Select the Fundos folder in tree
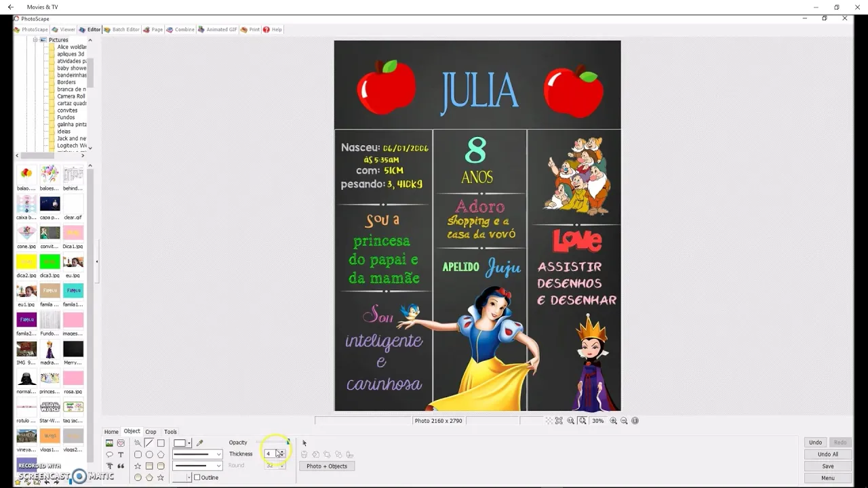868x488 pixels. tap(66, 117)
